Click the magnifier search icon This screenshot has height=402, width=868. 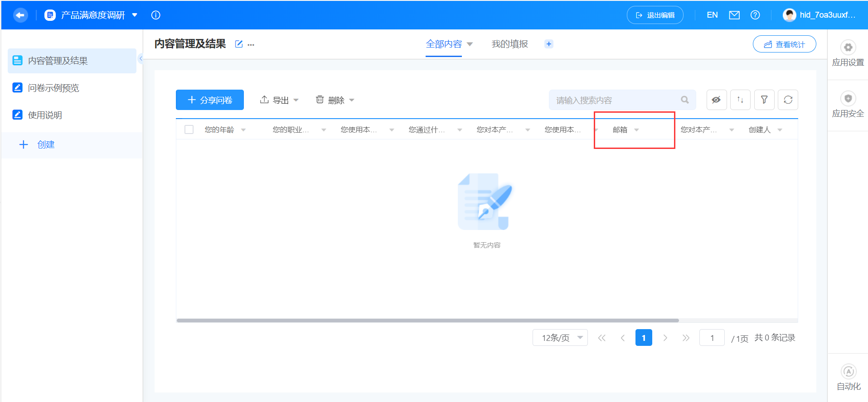point(685,100)
